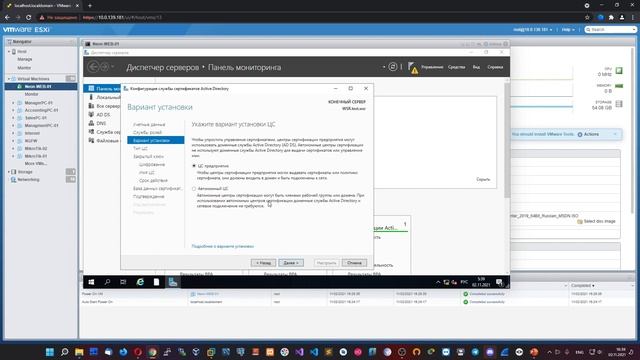Collapse the Virtual Machines tree node

click(9, 79)
